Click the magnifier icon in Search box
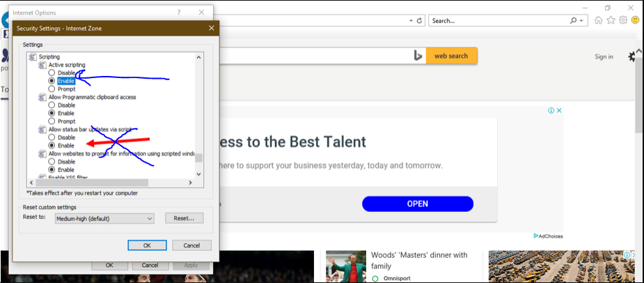 573,21
